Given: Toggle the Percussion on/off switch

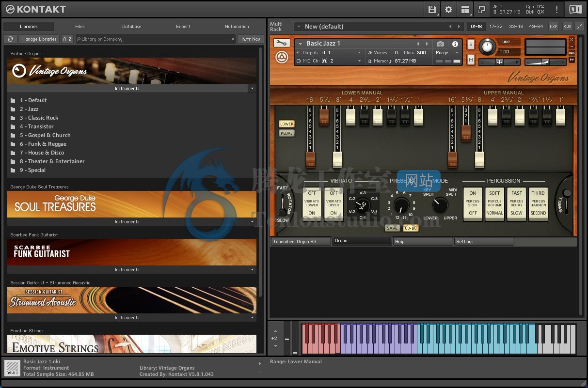Looking at the screenshot, I should coord(473,203).
